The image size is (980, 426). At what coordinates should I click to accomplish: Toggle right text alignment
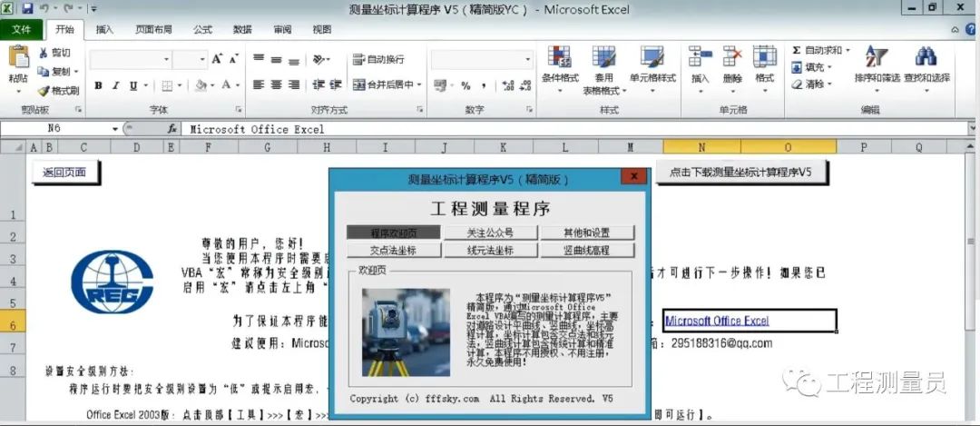(294, 84)
